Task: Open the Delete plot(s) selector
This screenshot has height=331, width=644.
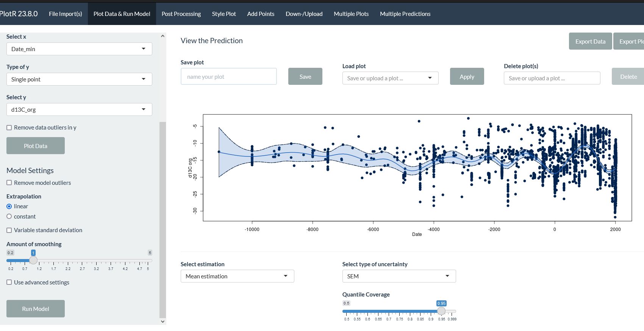Action: click(552, 78)
